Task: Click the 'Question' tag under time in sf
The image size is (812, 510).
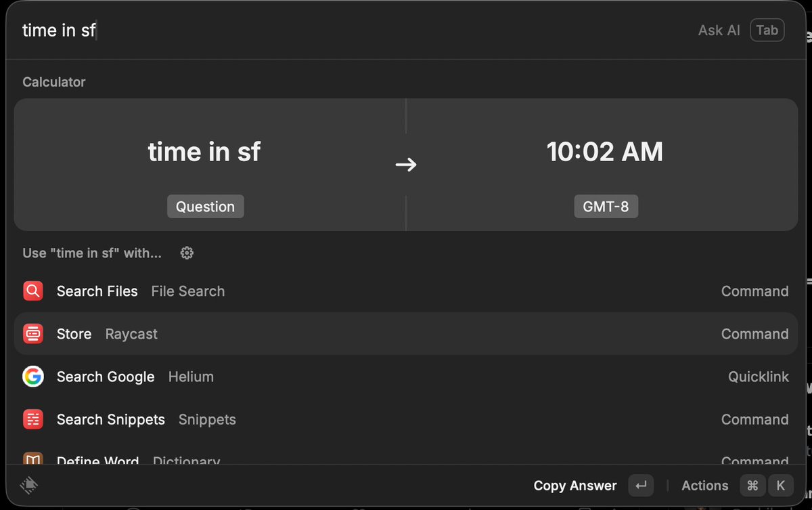Action: coord(205,207)
